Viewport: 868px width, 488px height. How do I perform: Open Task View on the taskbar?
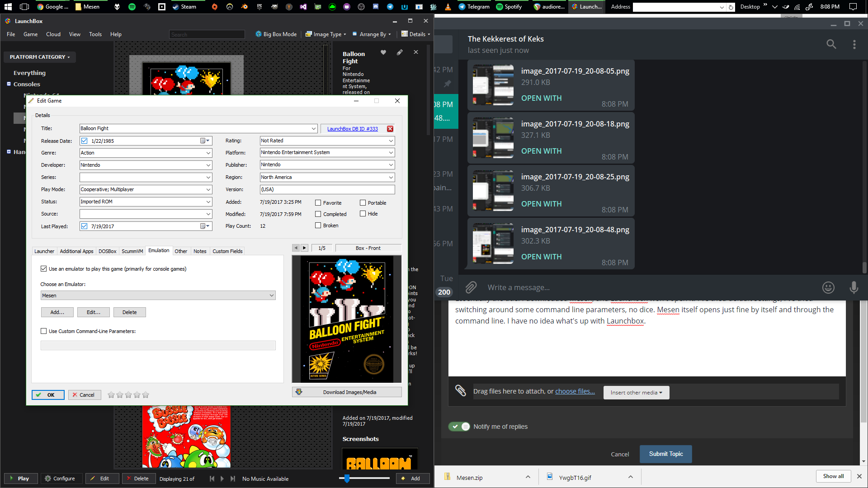(x=24, y=7)
